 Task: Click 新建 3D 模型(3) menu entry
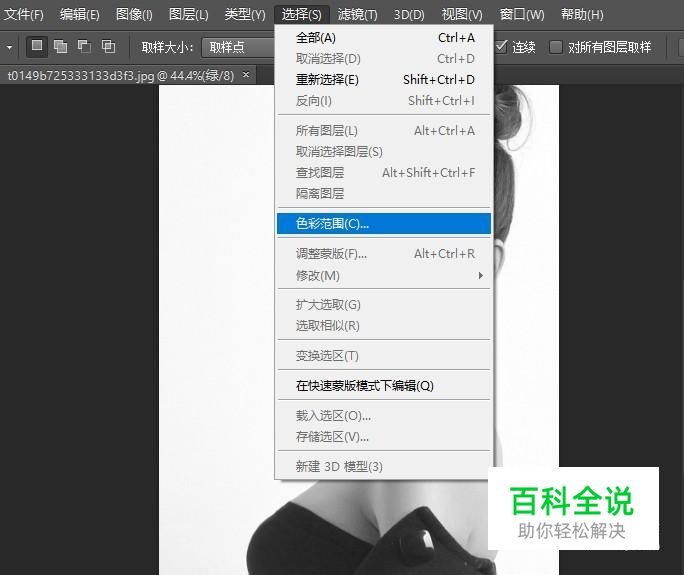pyautogui.click(x=384, y=466)
